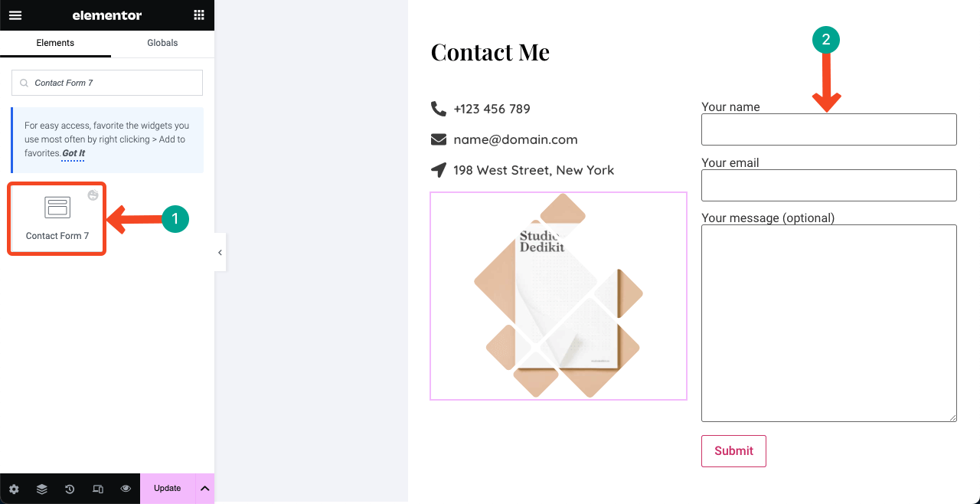Dismiss tip with Got It link
Viewport: 980px width, 504px height.
[x=73, y=153]
